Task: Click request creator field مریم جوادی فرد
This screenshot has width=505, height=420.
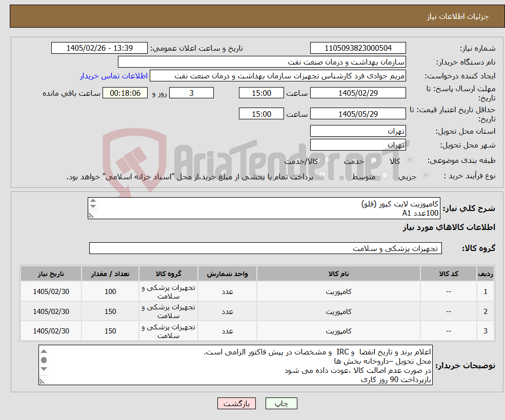Action: click(x=277, y=76)
